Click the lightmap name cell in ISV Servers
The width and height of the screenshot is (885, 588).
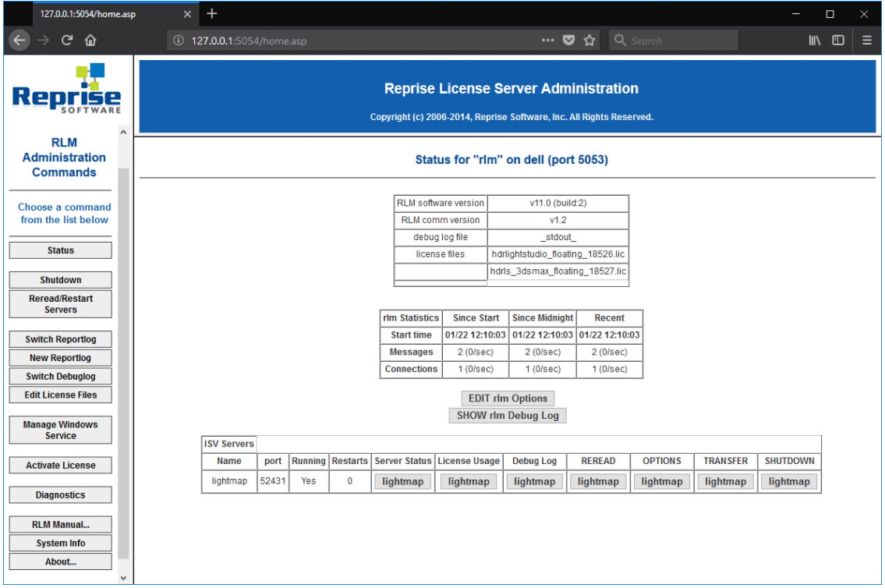pos(229,481)
